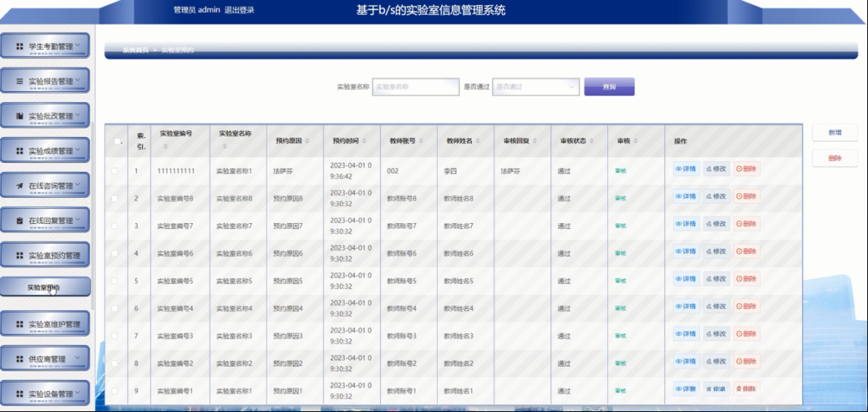
Task: Check the checkbox for row 6
Action: tap(115, 308)
